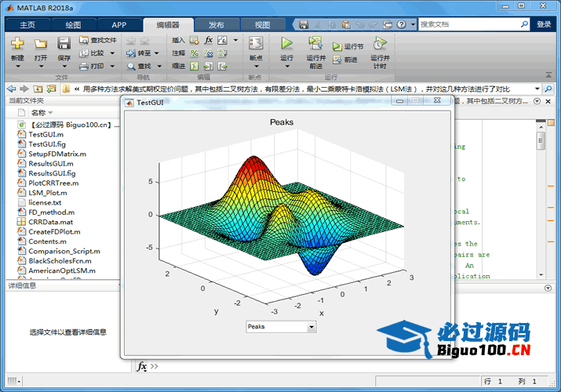Select Comparison_Script.m file

(64, 251)
